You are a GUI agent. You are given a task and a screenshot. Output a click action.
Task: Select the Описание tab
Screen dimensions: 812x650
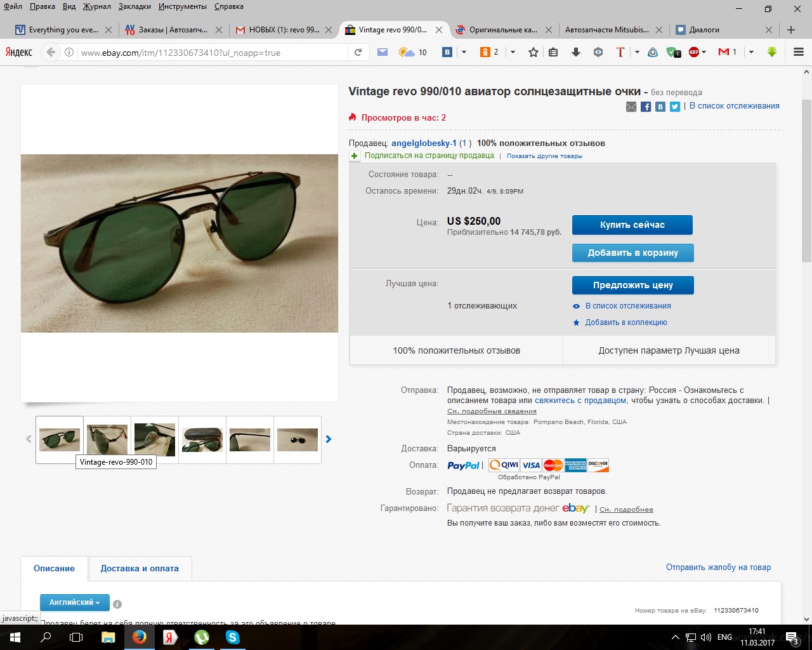point(54,569)
